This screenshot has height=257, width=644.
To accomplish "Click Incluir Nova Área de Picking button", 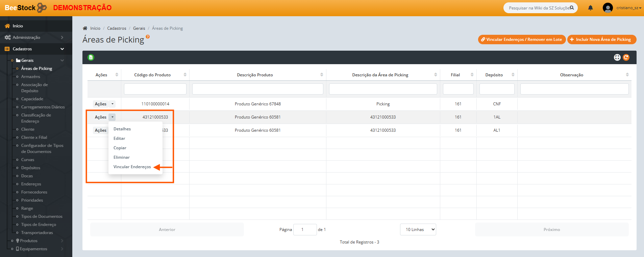I will click(x=601, y=40).
